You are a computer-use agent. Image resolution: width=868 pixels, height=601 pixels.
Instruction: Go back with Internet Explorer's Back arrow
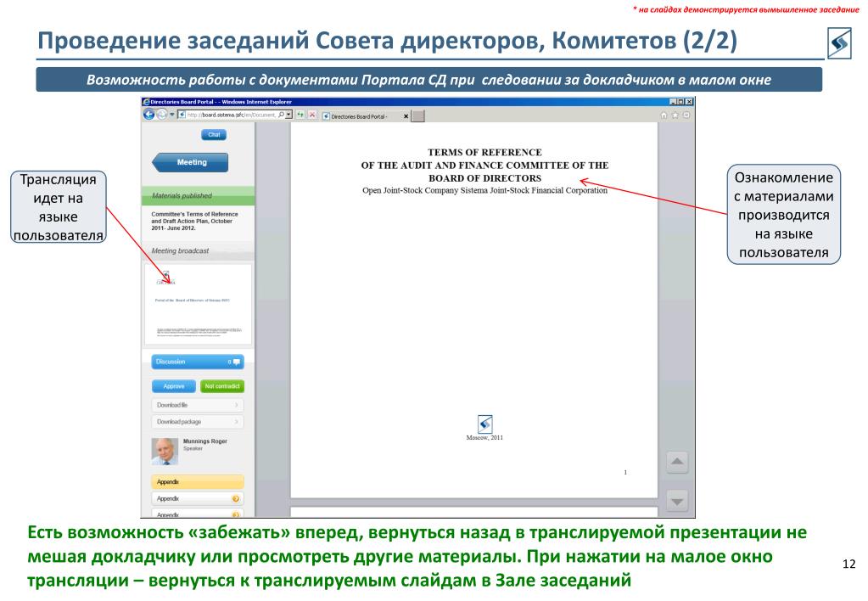click(x=149, y=115)
